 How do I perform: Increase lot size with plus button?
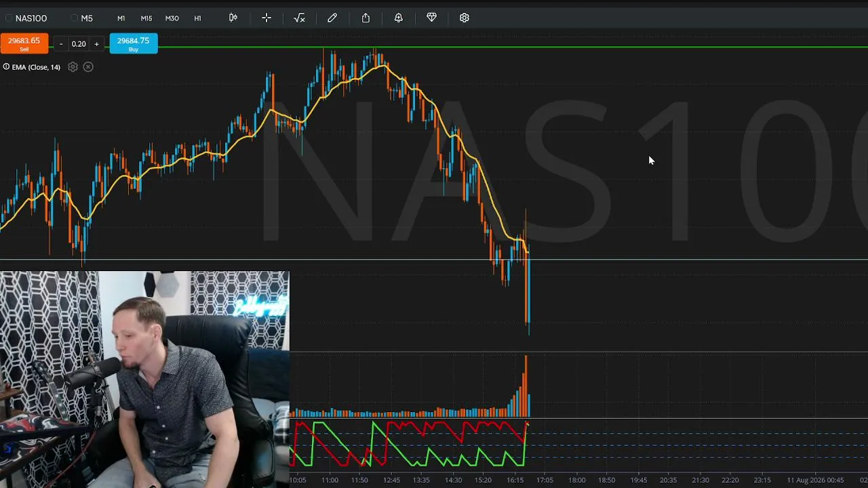click(96, 44)
